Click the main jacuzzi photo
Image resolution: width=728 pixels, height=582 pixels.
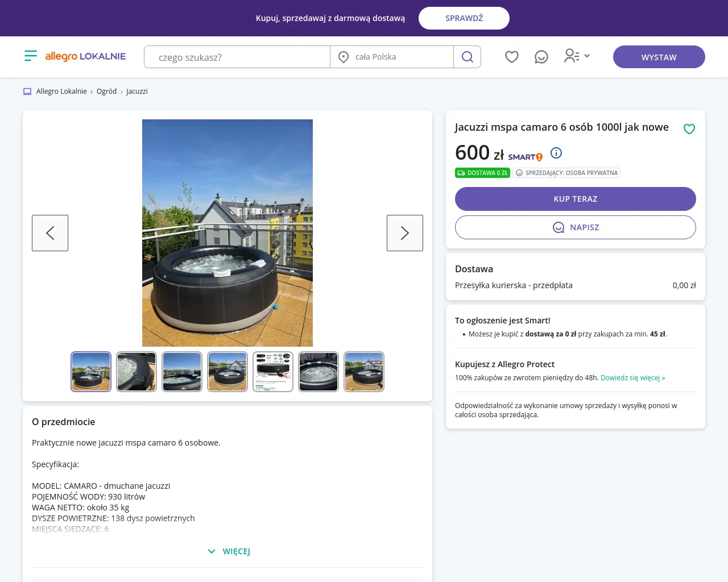coord(227,233)
